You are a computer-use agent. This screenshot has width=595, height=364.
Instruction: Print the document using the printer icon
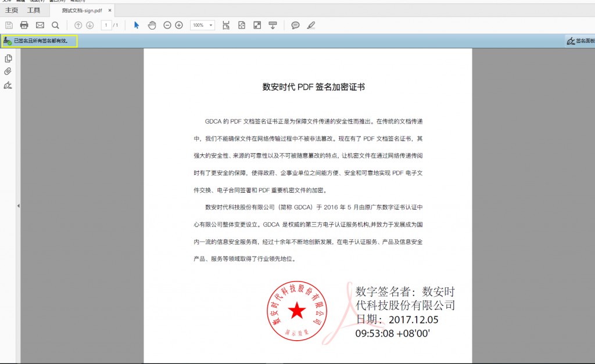pyautogui.click(x=24, y=26)
